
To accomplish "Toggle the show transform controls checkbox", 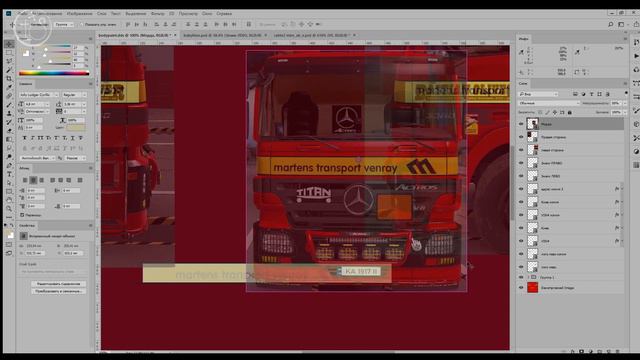I will tap(81, 24).
